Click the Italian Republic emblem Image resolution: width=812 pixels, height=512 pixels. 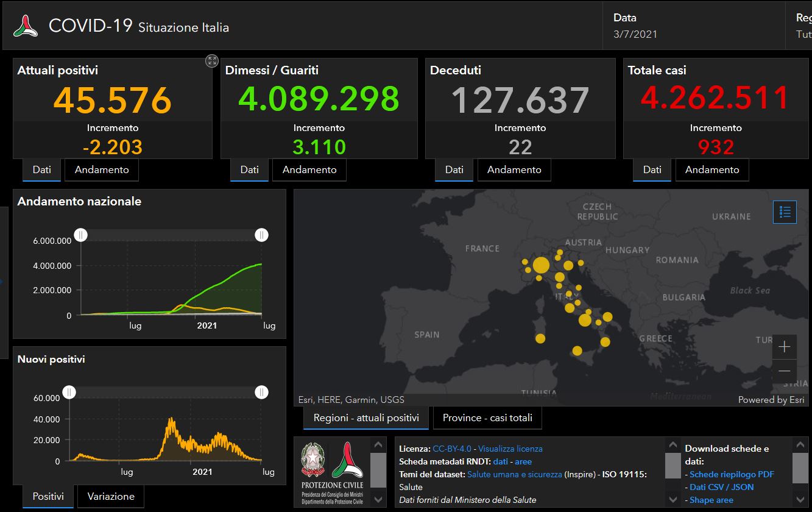tap(314, 460)
